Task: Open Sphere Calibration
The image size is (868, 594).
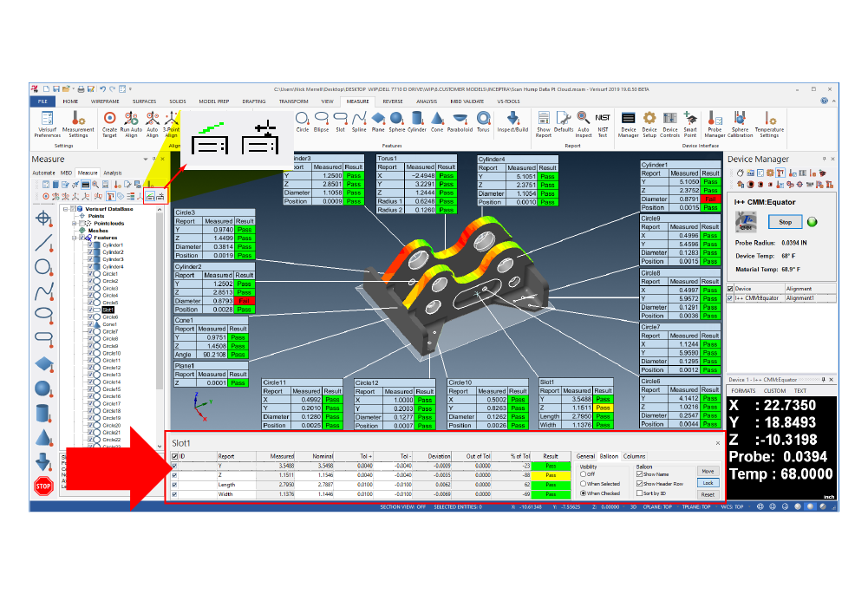Action: click(x=741, y=124)
